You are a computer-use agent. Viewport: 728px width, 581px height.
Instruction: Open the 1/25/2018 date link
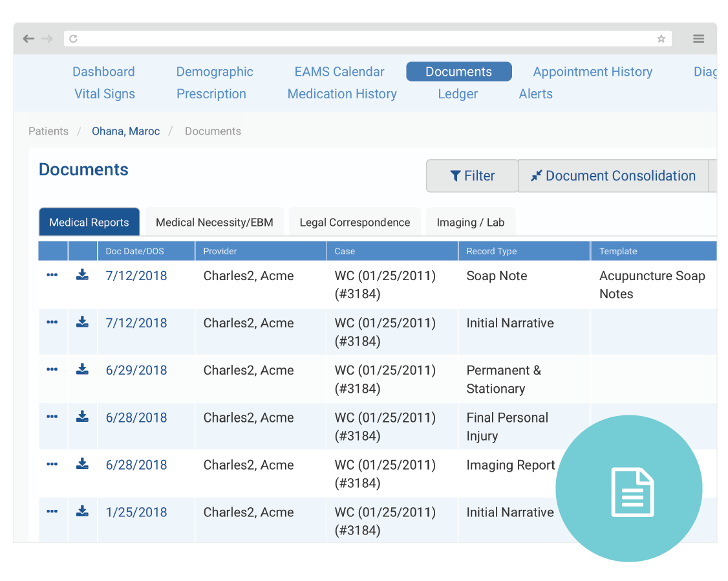[136, 512]
